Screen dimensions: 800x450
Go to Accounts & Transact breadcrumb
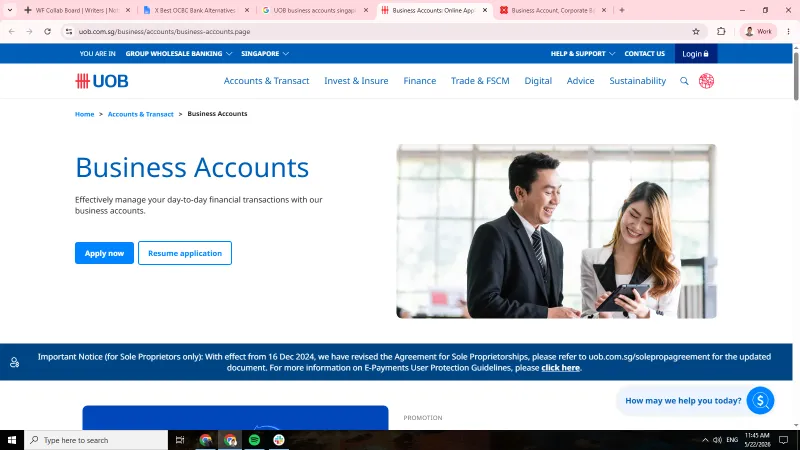[140, 114]
